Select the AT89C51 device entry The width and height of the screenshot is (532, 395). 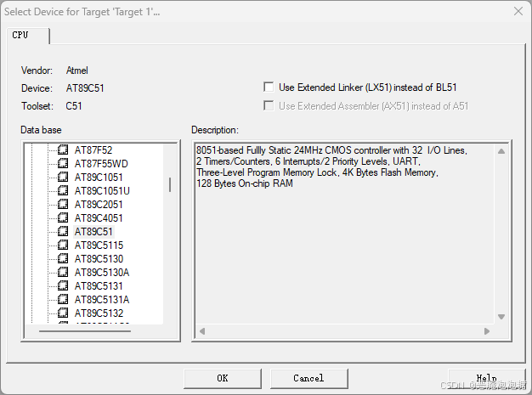coord(93,232)
